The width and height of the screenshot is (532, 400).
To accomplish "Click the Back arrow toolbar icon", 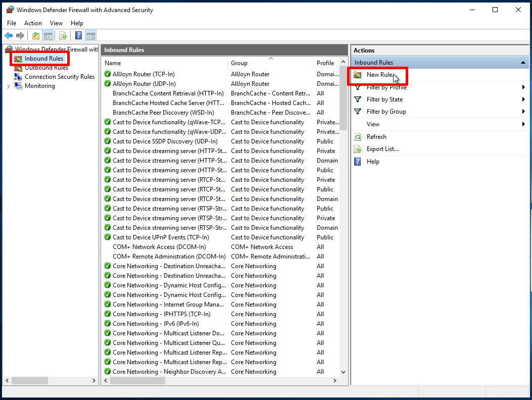I will (9, 35).
